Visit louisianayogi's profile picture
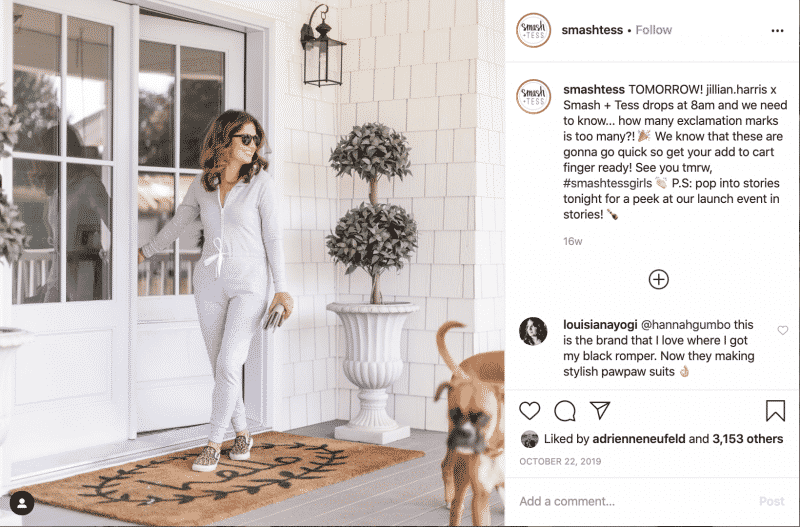This screenshot has height=527, width=800. tap(533, 331)
